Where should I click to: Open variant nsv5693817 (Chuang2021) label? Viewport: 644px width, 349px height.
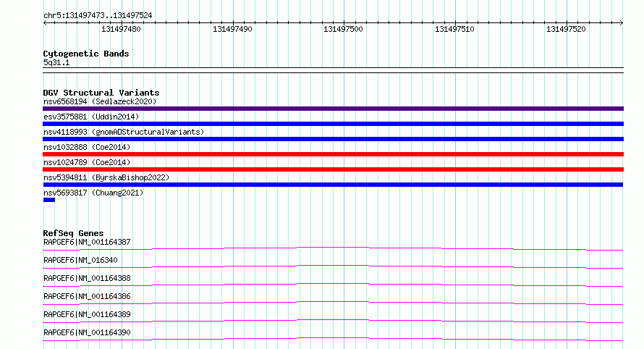(93, 193)
